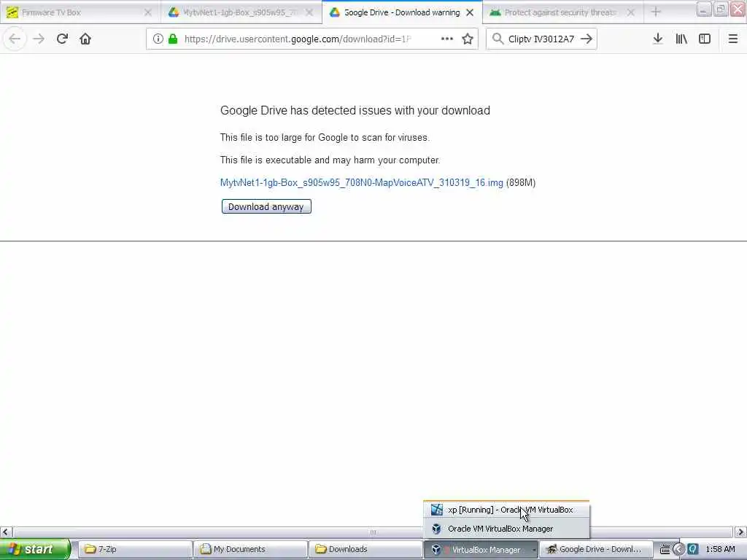Close the MytvNet1-1gb-Box tab

tap(309, 12)
